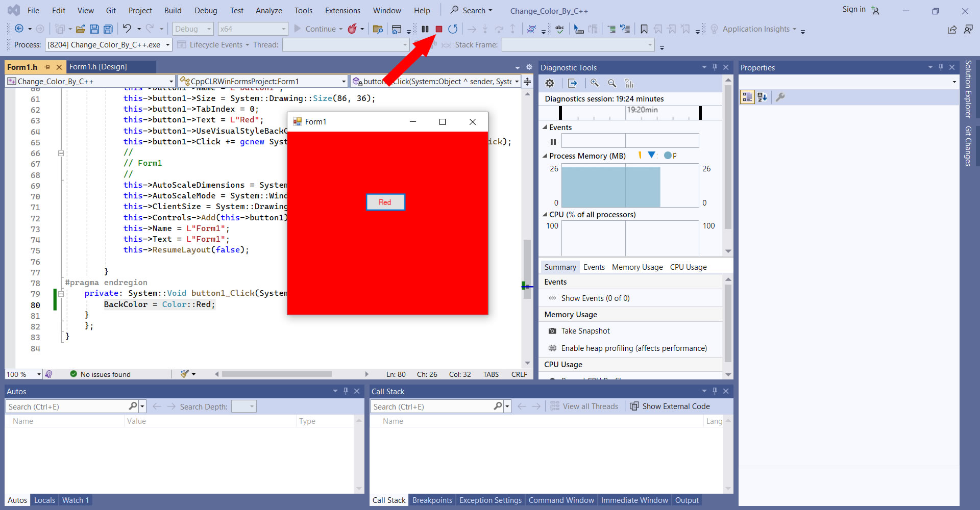Pause execution using Break All button
This screenshot has height=510, width=980.
425,29
